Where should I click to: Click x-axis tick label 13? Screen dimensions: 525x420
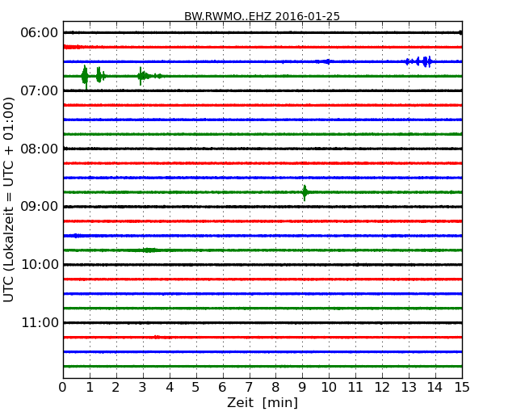tap(409, 388)
